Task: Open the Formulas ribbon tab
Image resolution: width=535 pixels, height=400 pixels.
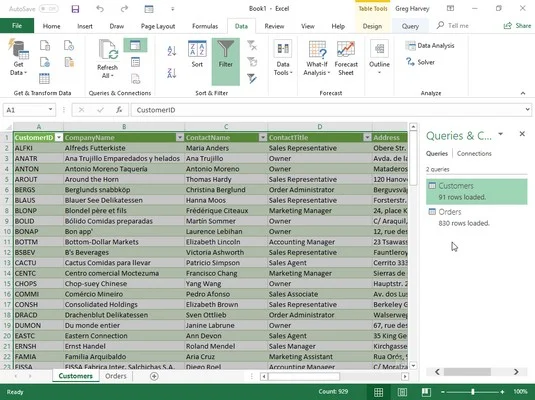Action: click(205, 26)
